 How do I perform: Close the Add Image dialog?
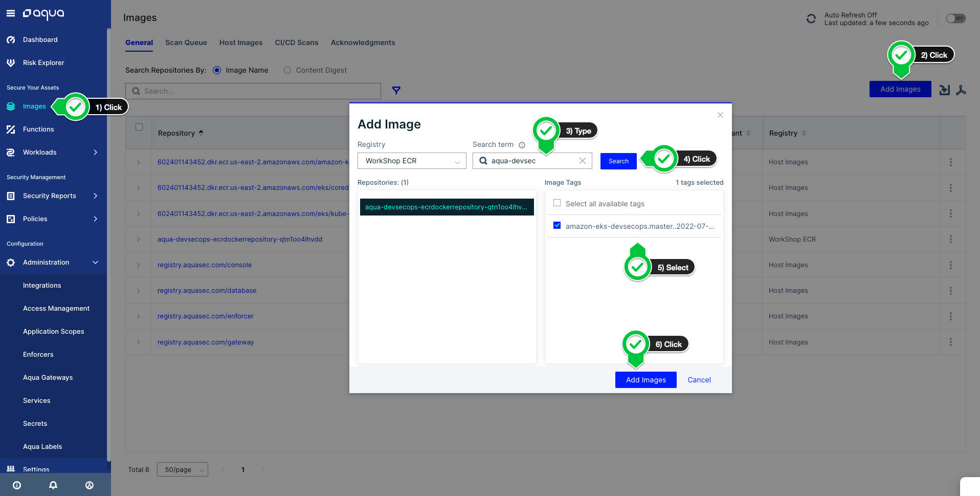[720, 115]
